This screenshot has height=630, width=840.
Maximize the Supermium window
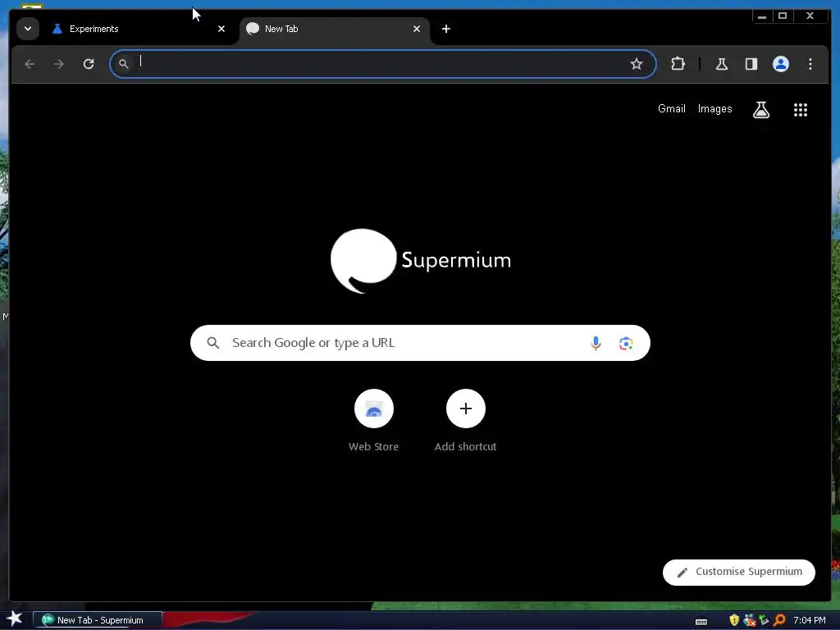[783, 16]
